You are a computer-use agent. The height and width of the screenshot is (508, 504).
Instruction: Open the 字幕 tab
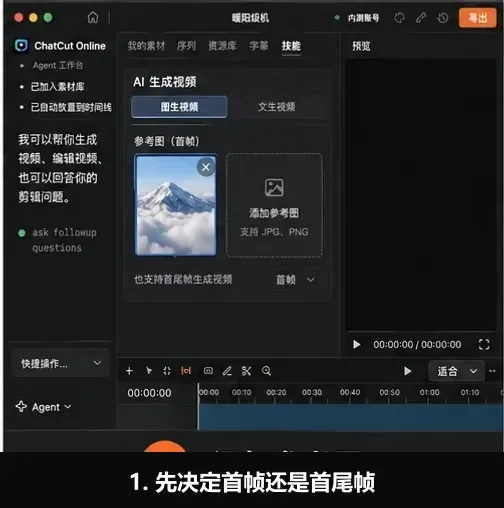tap(259, 46)
